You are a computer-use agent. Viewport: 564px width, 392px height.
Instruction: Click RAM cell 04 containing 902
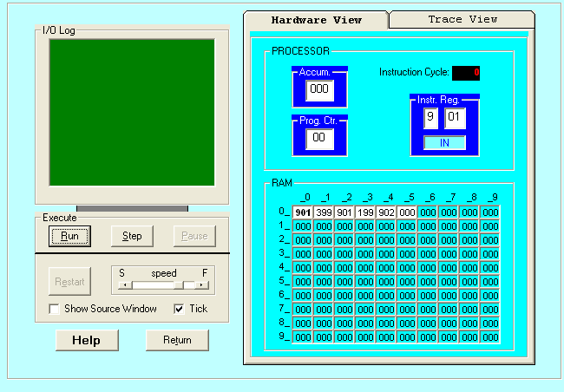pyautogui.click(x=386, y=212)
